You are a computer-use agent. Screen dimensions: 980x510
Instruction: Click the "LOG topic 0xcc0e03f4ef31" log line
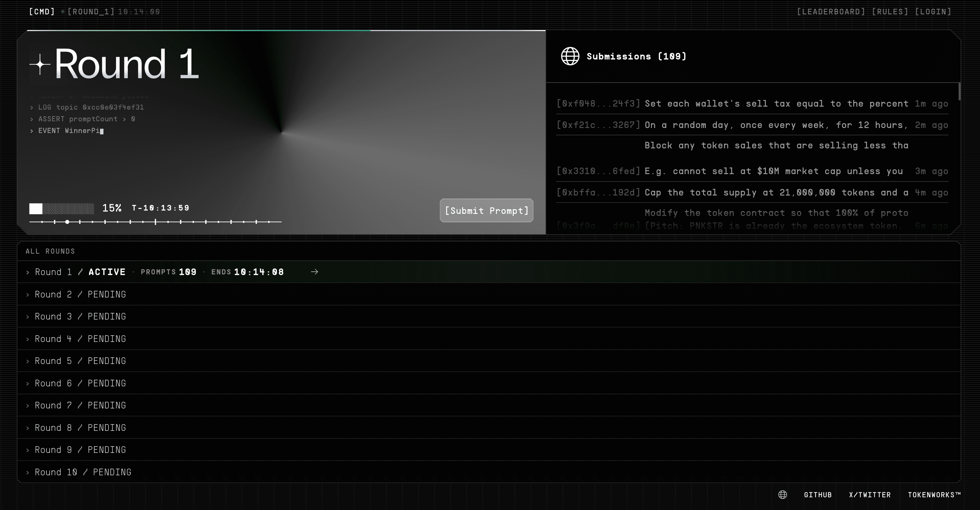click(x=87, y=108)
